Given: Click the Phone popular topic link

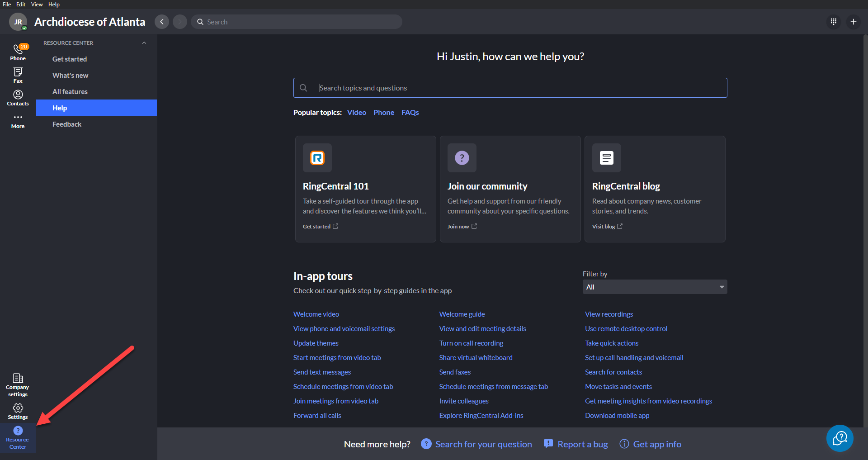Looking at the screenshot, I should pyautogui.click(x=384, y=112).
